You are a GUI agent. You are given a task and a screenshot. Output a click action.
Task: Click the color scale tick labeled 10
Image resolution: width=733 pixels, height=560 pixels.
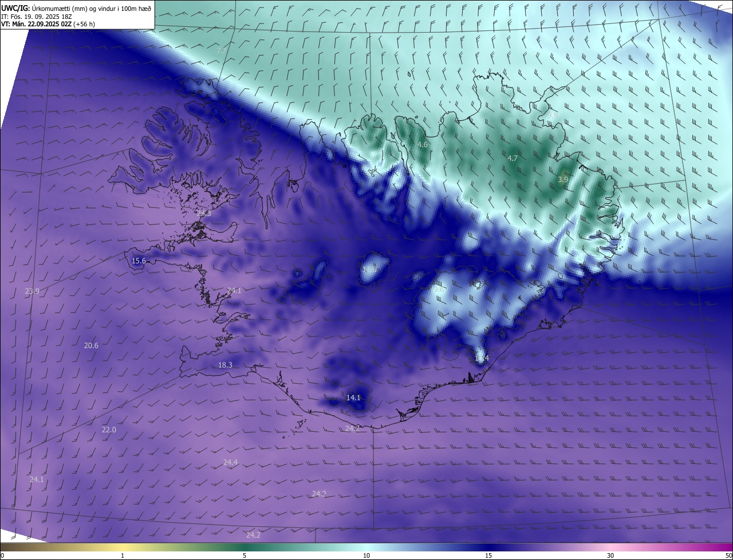click(x=366, y=555)
